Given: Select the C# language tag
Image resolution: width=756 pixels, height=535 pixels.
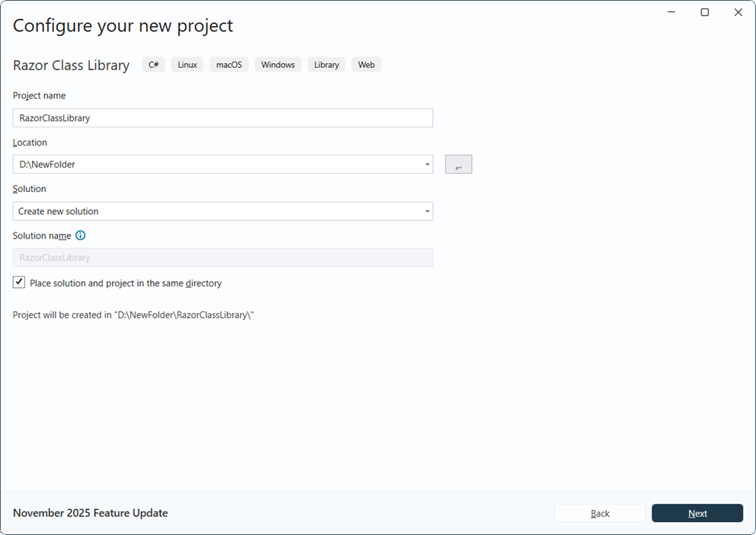Looking at the screenshot, I should 153,64.
